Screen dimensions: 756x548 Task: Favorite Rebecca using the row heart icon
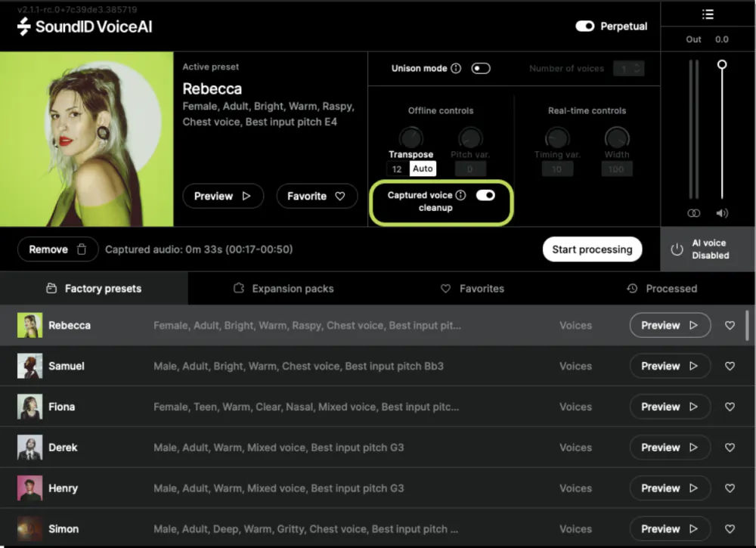tap(730, 325)
